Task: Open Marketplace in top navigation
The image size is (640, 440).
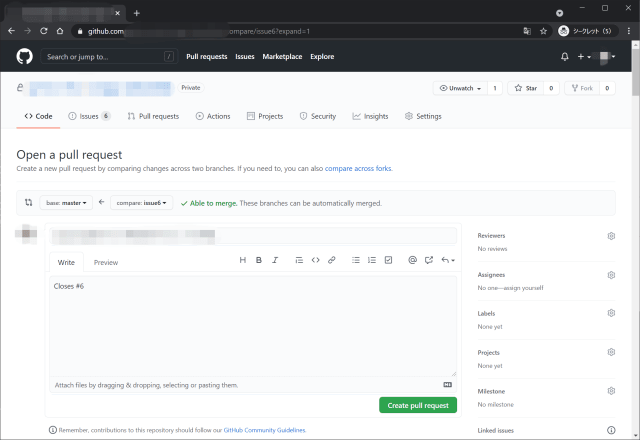Action: [282, 57]
